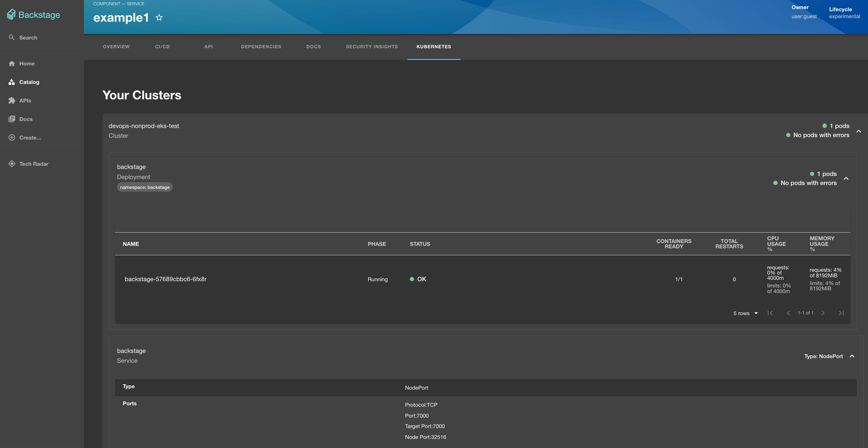868x448 pixels.
Task: Go to the Home page via the sidebar
Action: [27, 63]
